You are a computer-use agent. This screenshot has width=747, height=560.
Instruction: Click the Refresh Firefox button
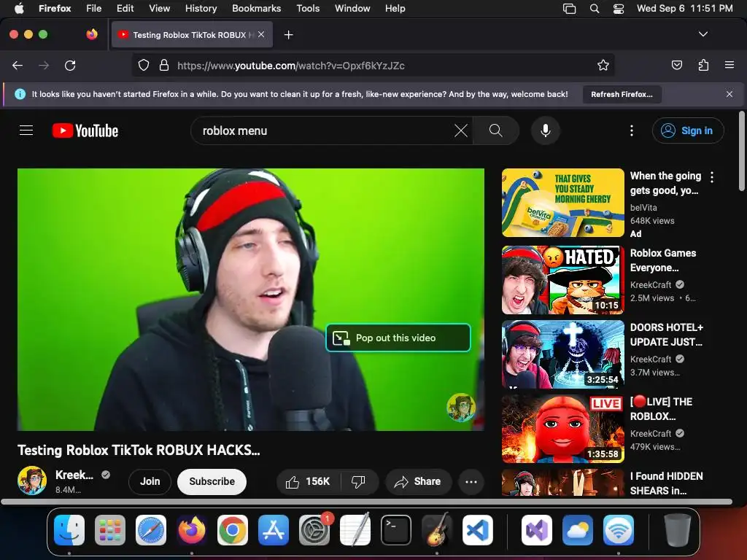[622, 94]
